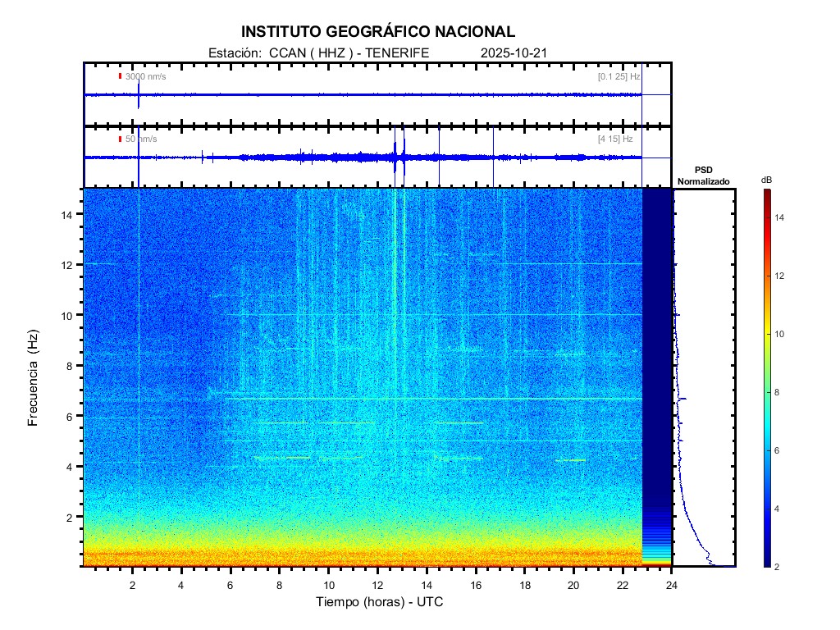Click the 2 hour tick on the time axis

pyautogui.click(x=133, y=585)
